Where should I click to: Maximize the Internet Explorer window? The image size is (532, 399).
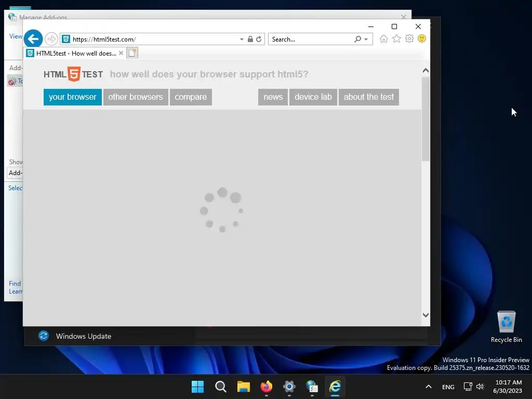(x=394, y=26)
